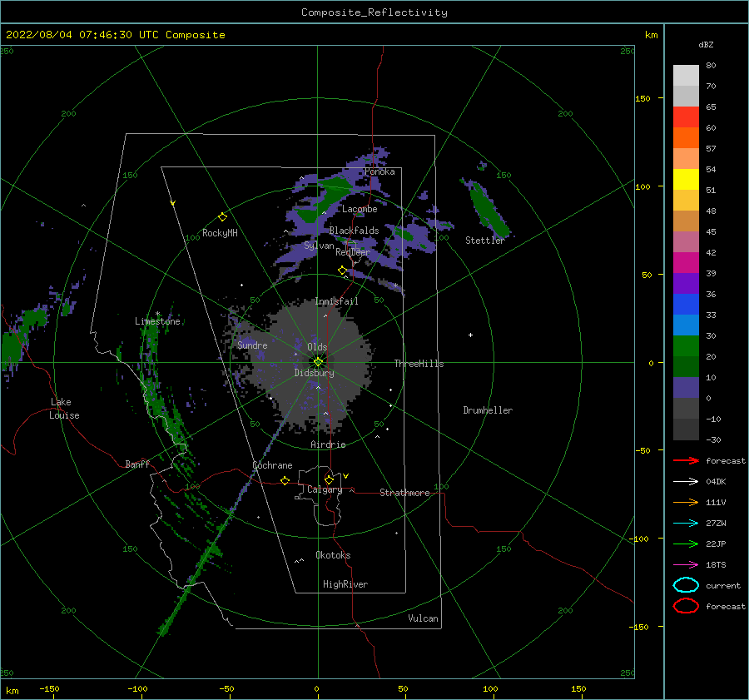Click the green 20-30 dBZ swatch
This screenshot has height=700, width=749.
(686, 346)
